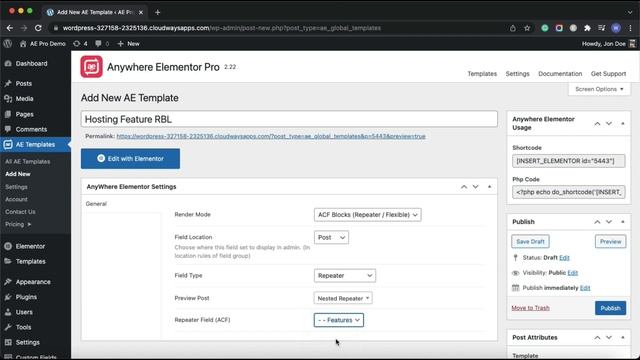
Task: Expand Screen Options dropdown
Action: pyautogui.click(x=599, y=89)
